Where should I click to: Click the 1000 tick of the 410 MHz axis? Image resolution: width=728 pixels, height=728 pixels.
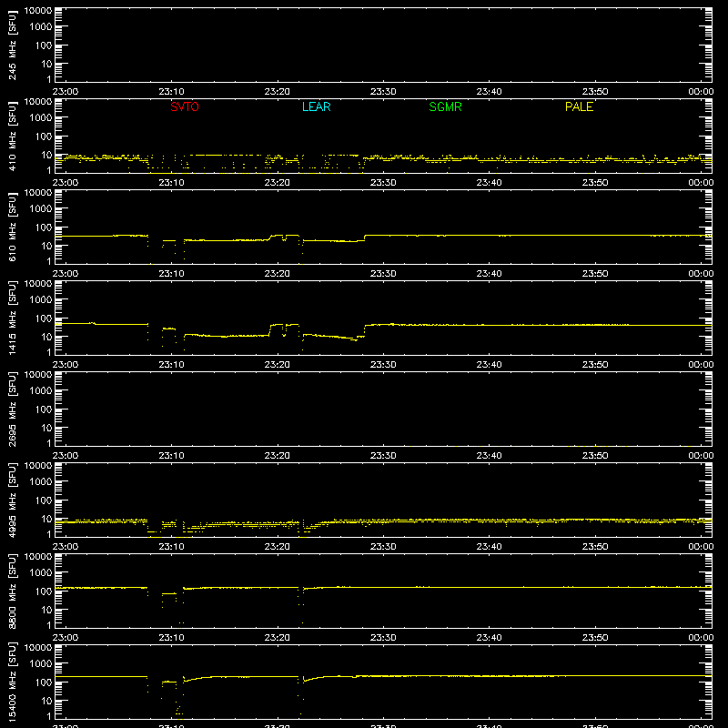[41, 118]
